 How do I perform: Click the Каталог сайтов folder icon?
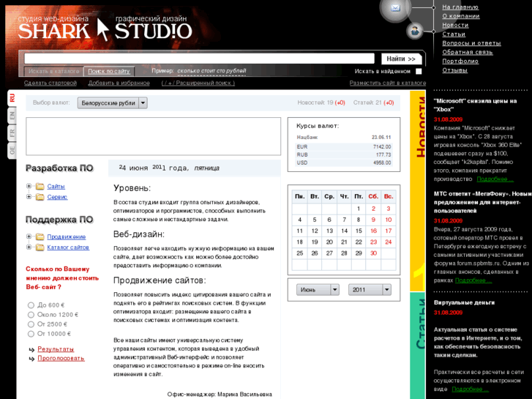point(40,247)
